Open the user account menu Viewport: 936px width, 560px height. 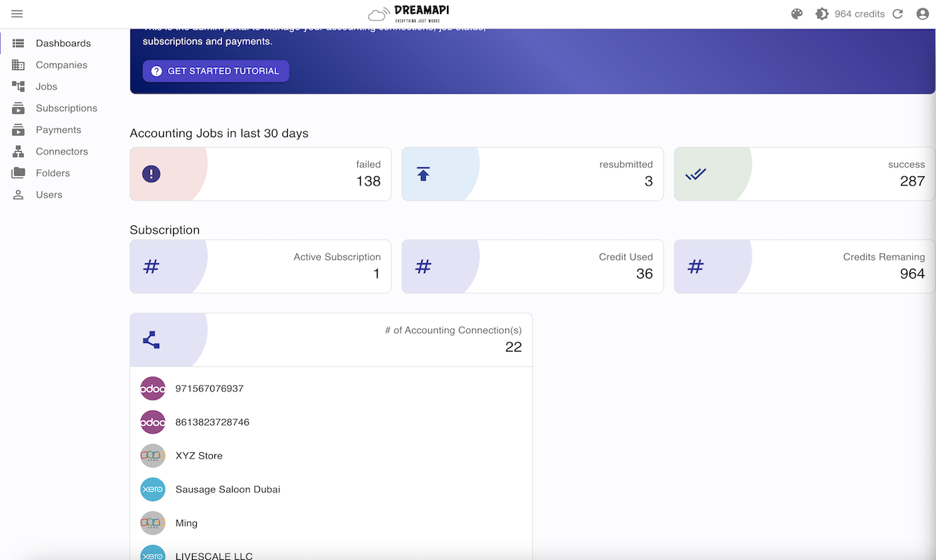(x=923, y=14)
